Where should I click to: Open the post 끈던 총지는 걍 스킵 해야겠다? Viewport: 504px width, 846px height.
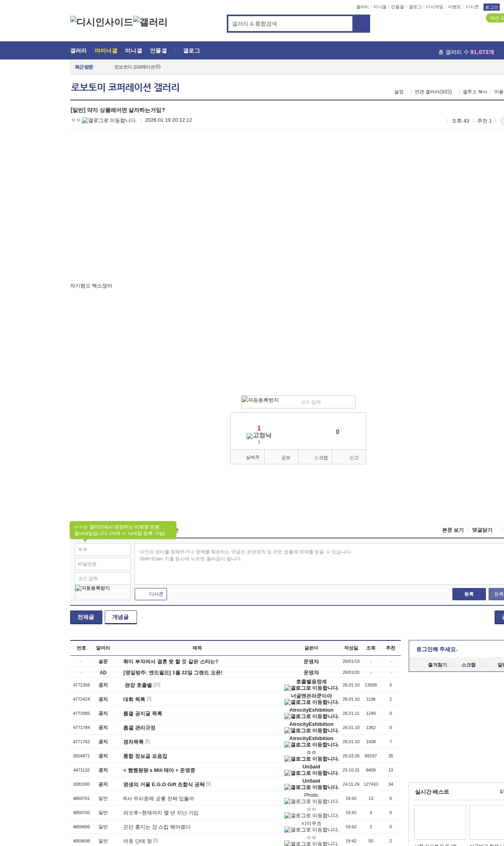pos(157,827)
